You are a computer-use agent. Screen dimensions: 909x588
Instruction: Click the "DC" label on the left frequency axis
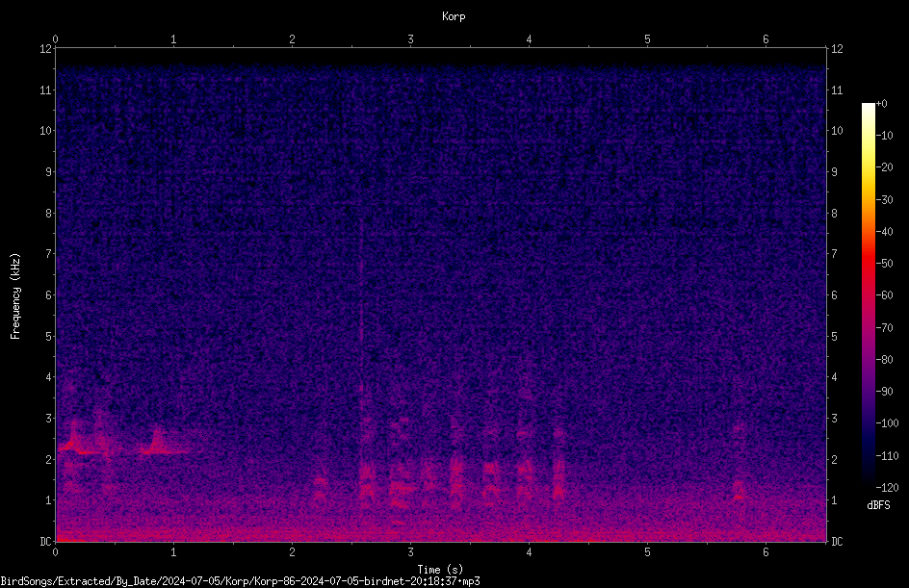point(45,541)
